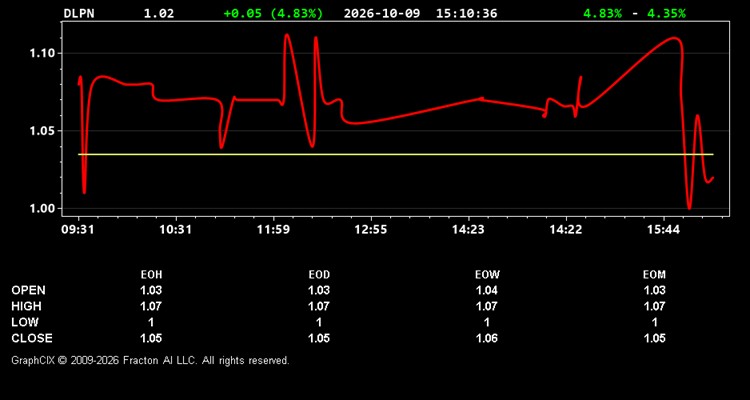
Task: Click the OPEN row label
Action: pos(29,290)
